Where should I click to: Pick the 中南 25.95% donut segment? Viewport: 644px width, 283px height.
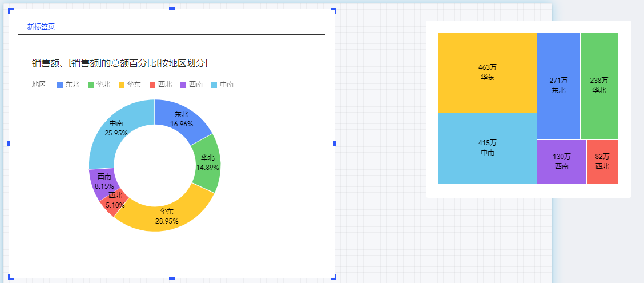click(x=116, y=128)
